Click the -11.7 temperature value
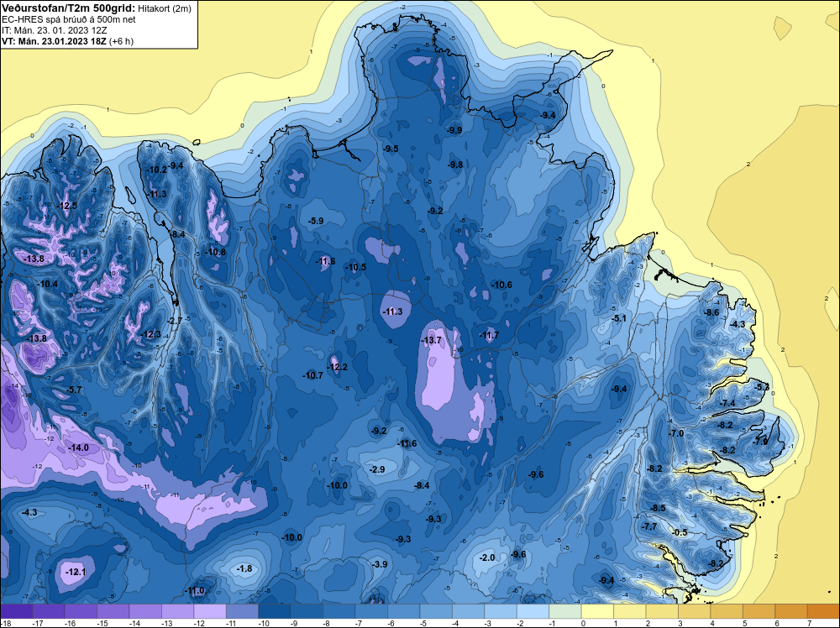840x628 pixels. coord(489,335)
